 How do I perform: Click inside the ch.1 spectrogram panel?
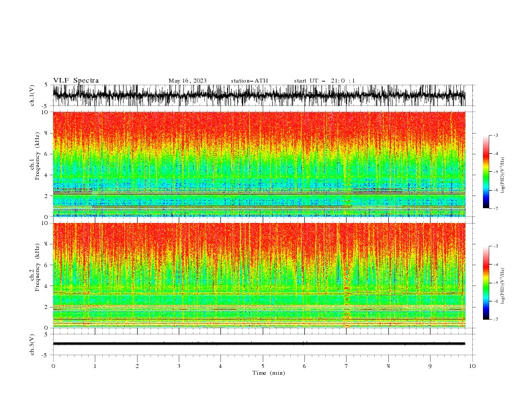pyautogui.click(x=259, y=164)
